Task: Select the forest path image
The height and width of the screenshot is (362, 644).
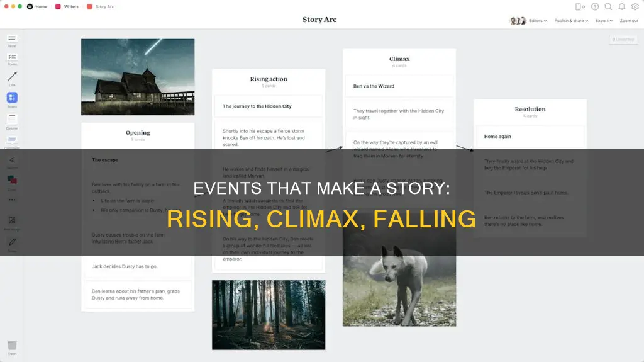Action: (x=269, y=315)
